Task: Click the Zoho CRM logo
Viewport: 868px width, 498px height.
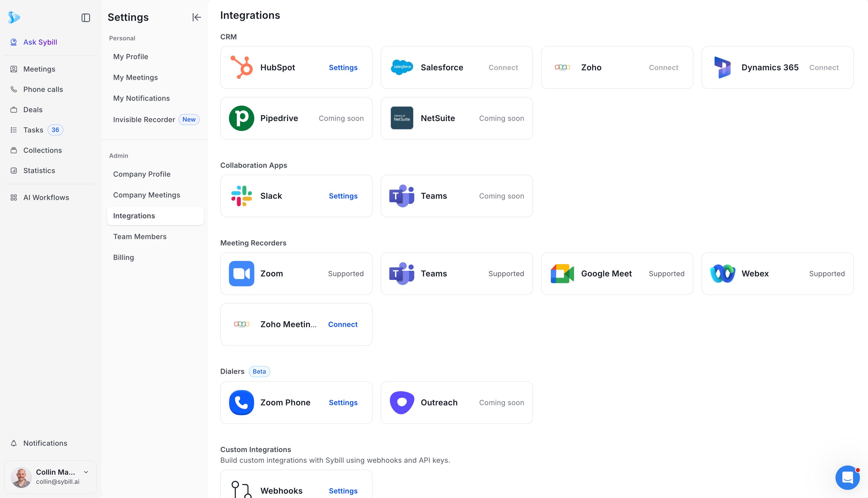Action: pos(562,67)
